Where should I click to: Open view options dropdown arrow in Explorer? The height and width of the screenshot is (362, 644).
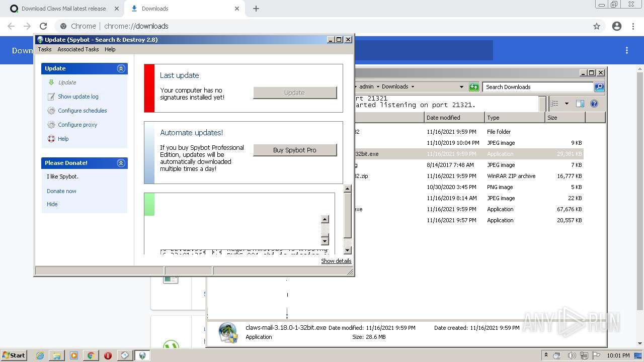pyautogui.click(x=567, y=104)
